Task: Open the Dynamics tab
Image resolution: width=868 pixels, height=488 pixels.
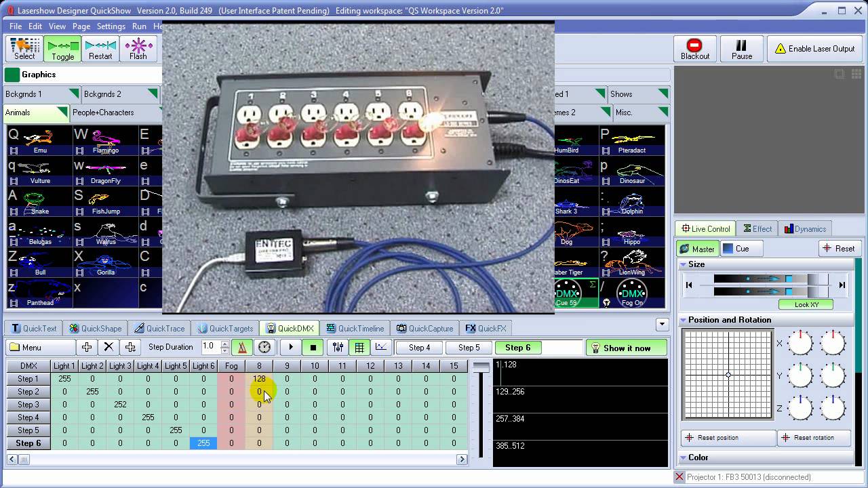Action: (x=805, y=229)
